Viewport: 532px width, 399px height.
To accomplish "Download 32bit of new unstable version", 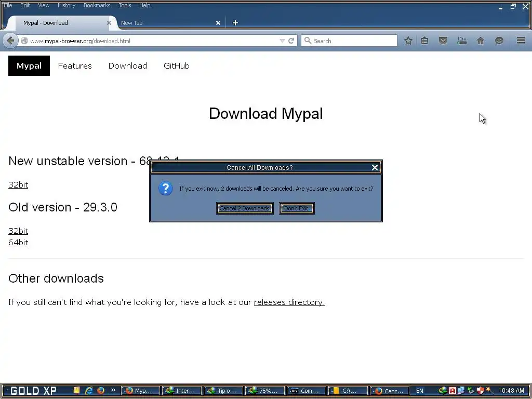I will tap(18, 184).
